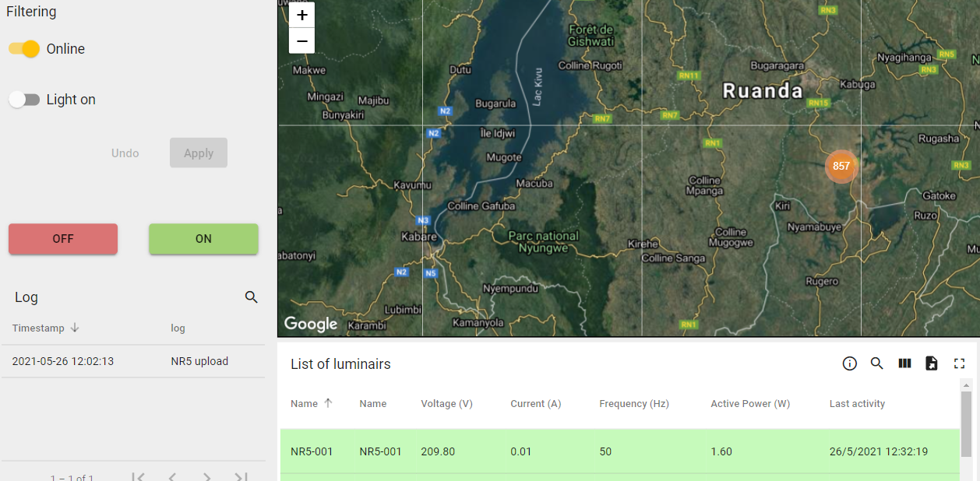The height and width of the screenshot is (481, 980).
Task: Click the Bugarula label on map
Action: click(x=495, y=104)
